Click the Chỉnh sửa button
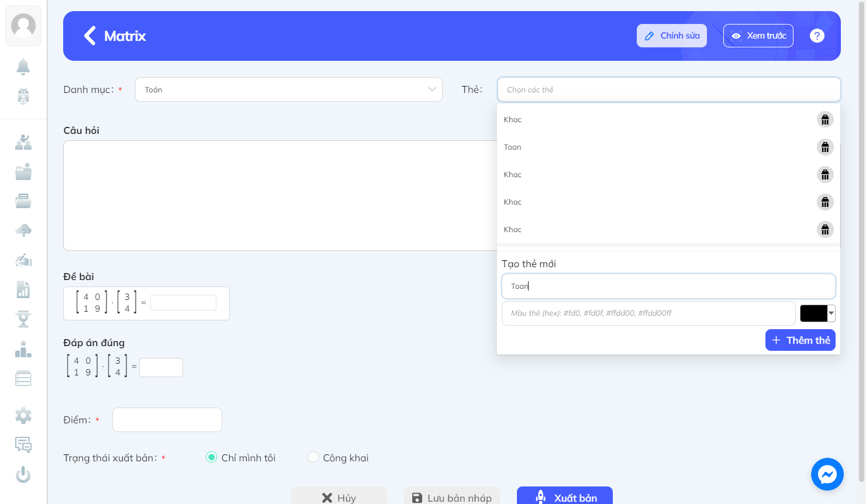Screen dimensions: 866x504 (672, 36)
